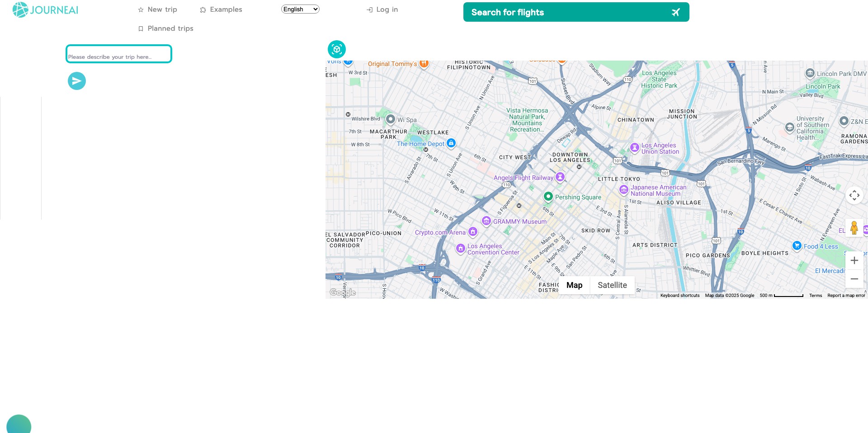The width and height of the screenshot is (868, 433).
Task: Click the Z&N marker pin
Action: tap(844, 121)
